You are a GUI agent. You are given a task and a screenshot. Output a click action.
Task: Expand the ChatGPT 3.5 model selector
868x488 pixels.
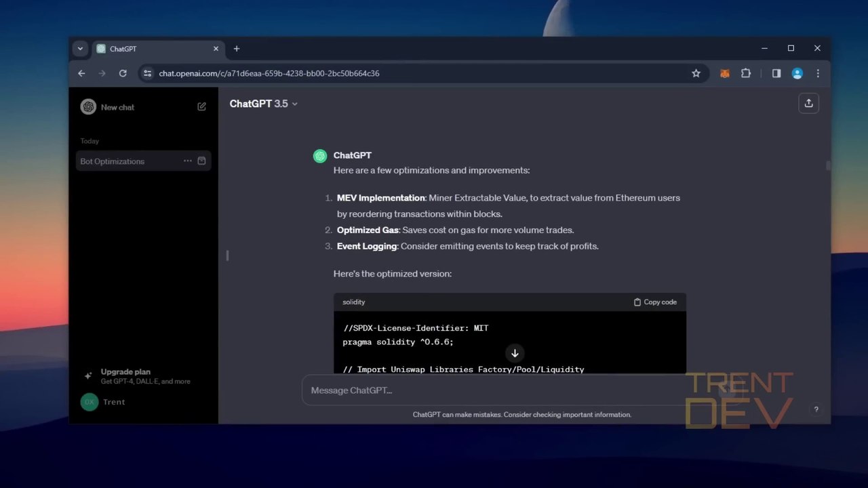[x=264, y=104]
